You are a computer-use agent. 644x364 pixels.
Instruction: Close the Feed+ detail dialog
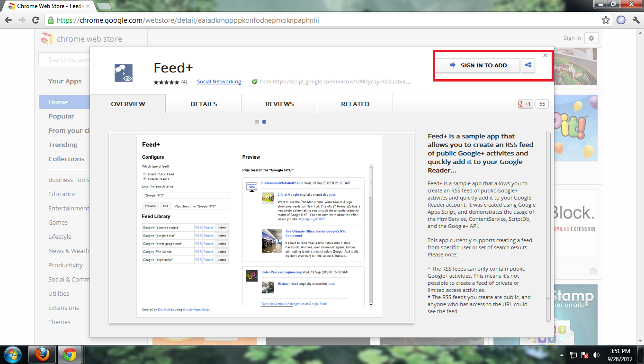[x=545, y=55]
